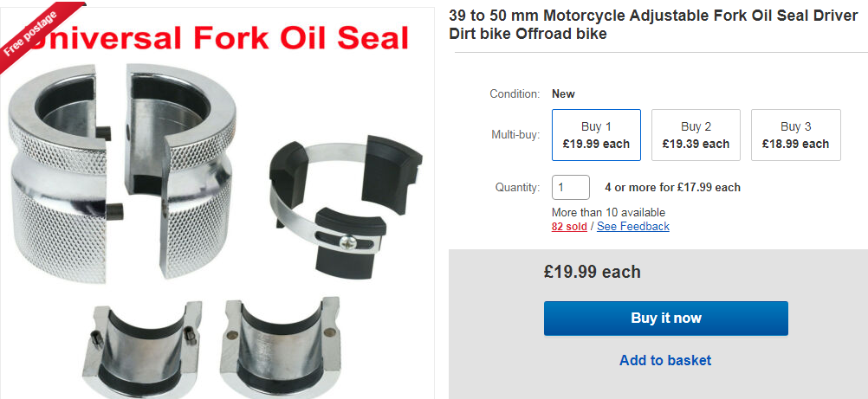Open the 82 sold link

pyautogui.click(x=569, y=227)
